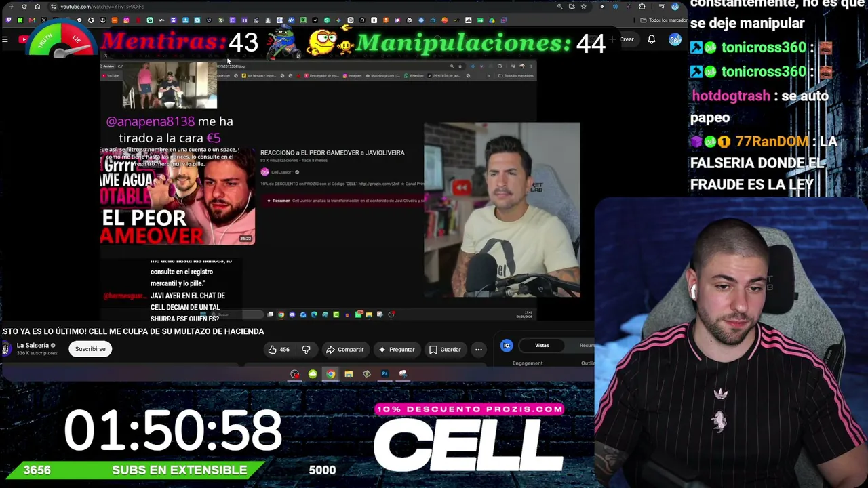Share the video with Compartir
The width and height of the screenshot is (868, 488).
pyautogui.click(x=345, y=350)
